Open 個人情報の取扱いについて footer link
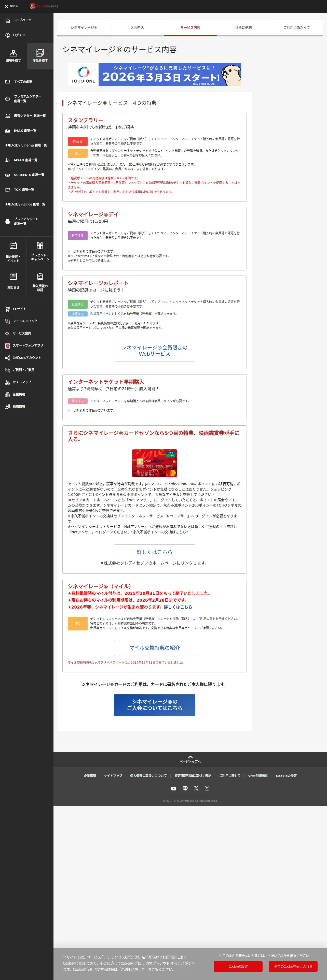Viewport: 327px width, 980px height. 148,776
